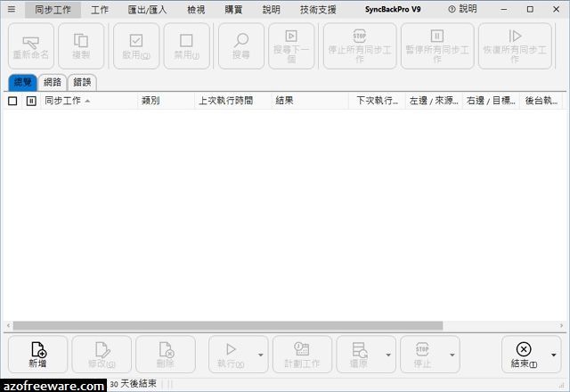
Task: Click the scrollbar left arrow
Action: (8, 325)
